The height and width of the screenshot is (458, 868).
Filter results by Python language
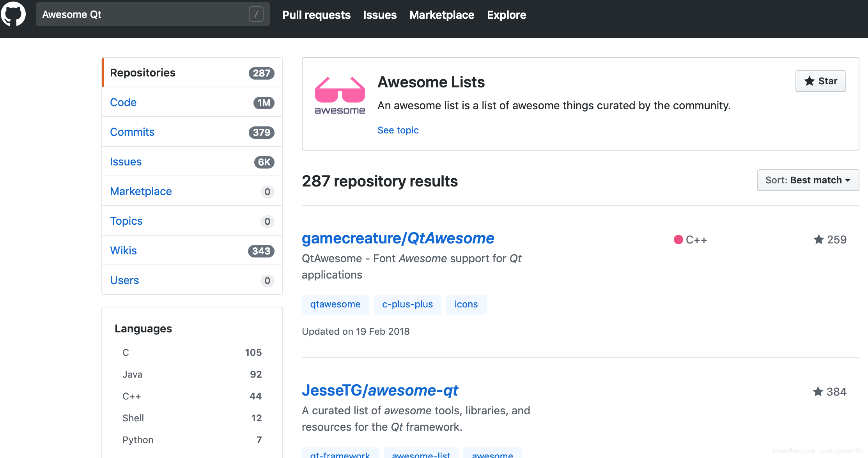tap(192, 440)
